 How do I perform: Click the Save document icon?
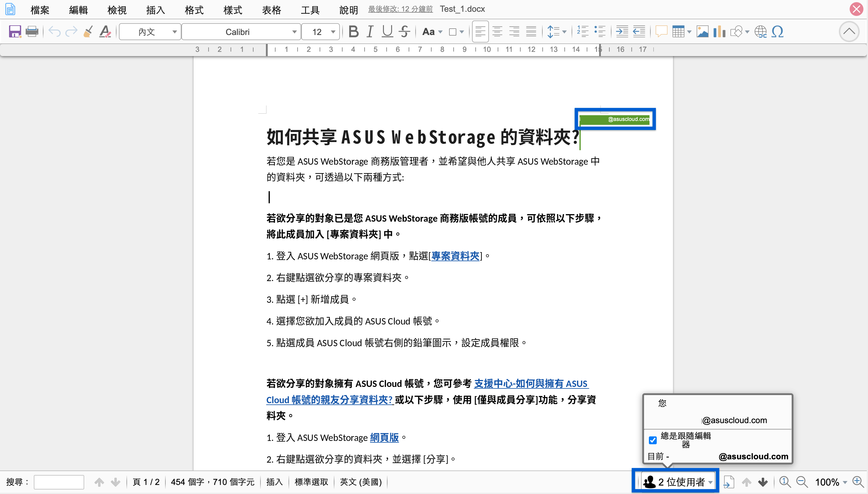click(15, 32)
